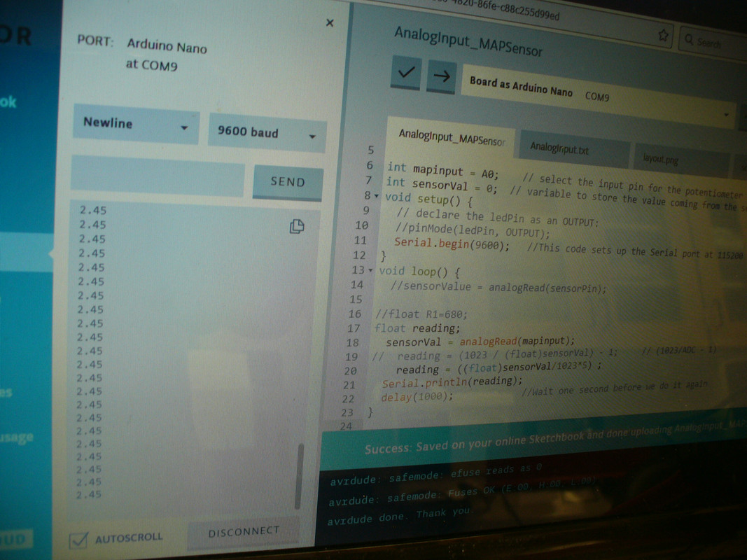747x560 pixels.
Task: Open the board selection dropdown
Action: tap(597, 97)
